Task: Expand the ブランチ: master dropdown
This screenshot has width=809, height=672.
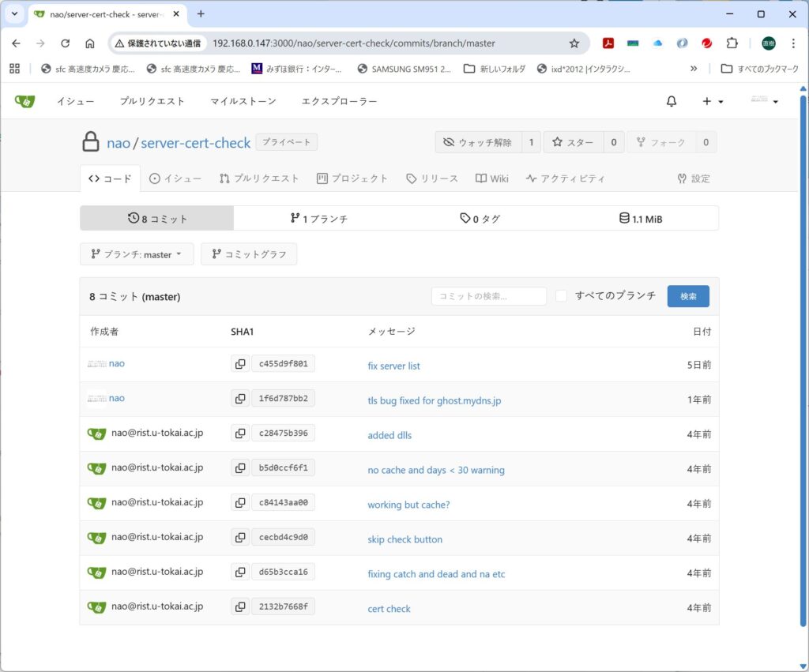Action: (x=136, y=254)
